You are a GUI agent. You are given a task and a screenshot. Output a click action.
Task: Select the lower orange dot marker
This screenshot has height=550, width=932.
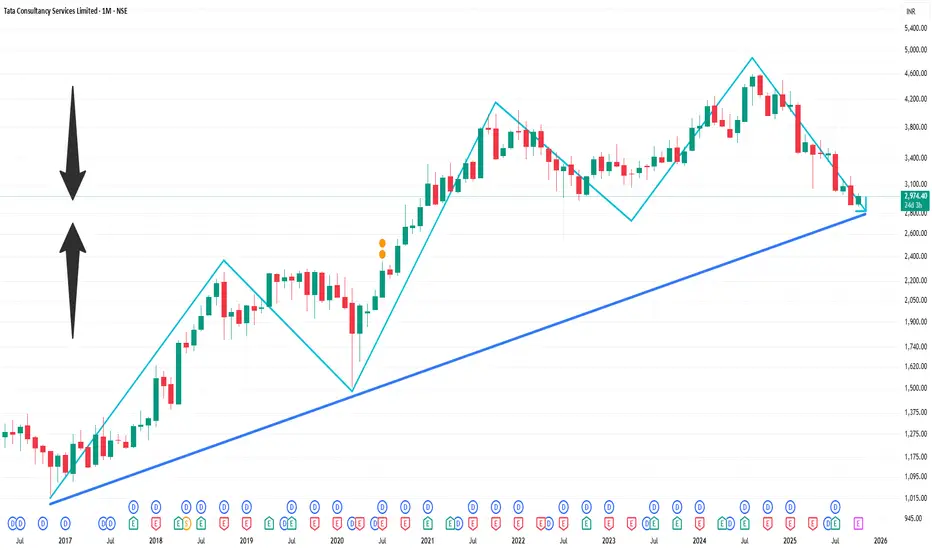pos(382,254)
